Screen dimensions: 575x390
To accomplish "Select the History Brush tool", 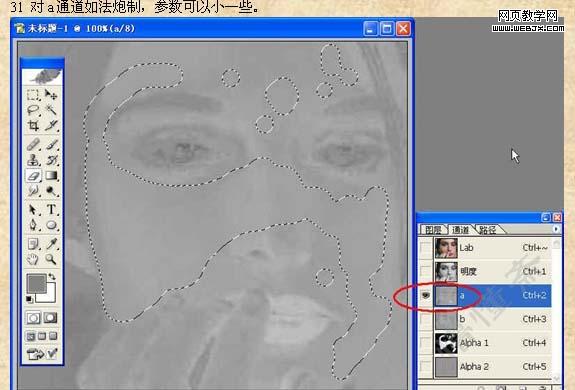I will click(x=51, y=160).
